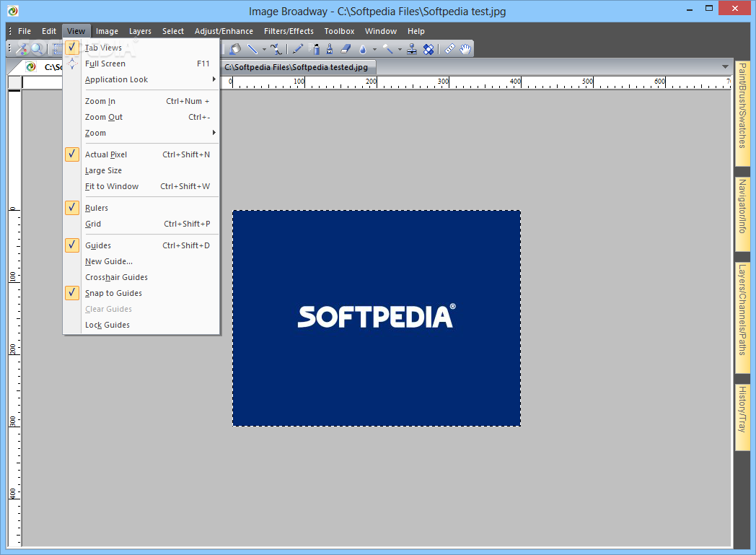The image size is (756, 555).
Task: Open Paint/Brush/Swatches side panel
Action: pos(742,113)
